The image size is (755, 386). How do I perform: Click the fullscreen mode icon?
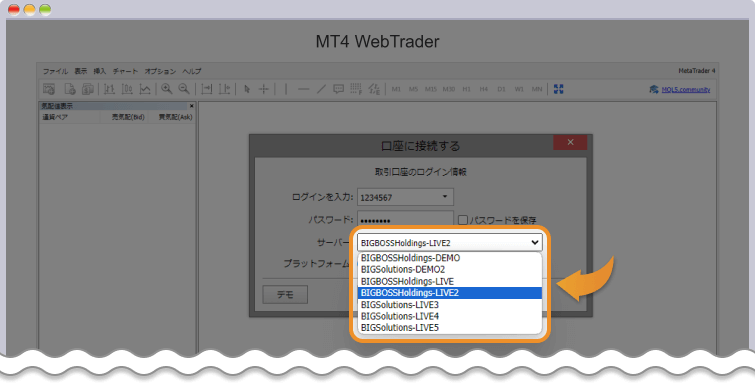559,89
